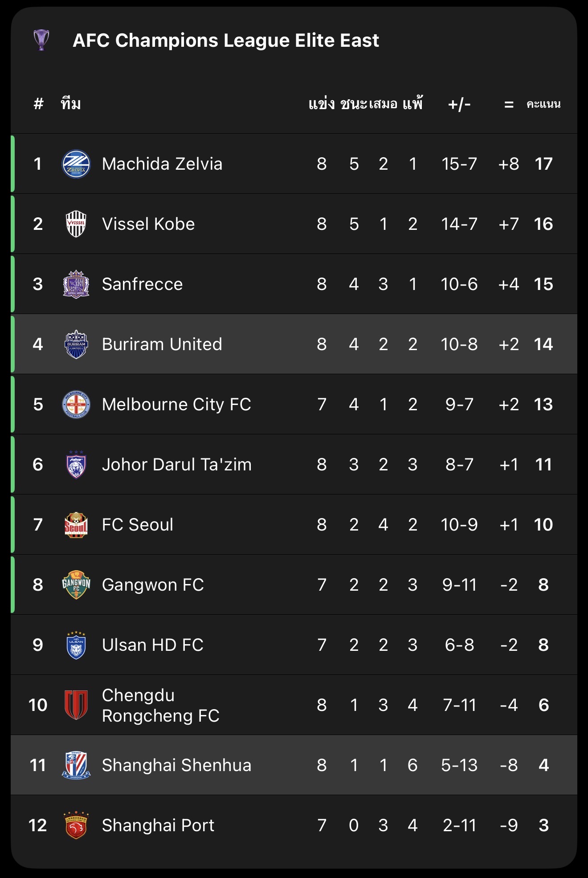588x878 pixels.
Task: Tap the Shanghai Port crest
Action: pos(76,825)
